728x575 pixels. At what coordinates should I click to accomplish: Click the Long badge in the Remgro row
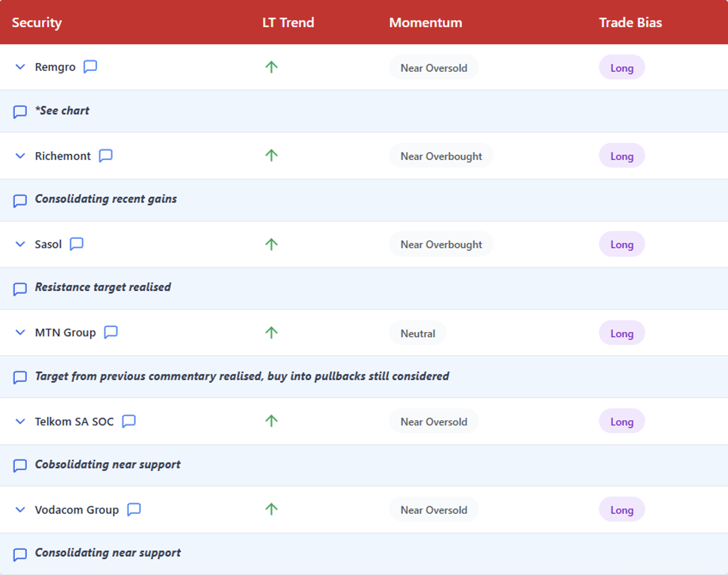click(x=622, y=68)
